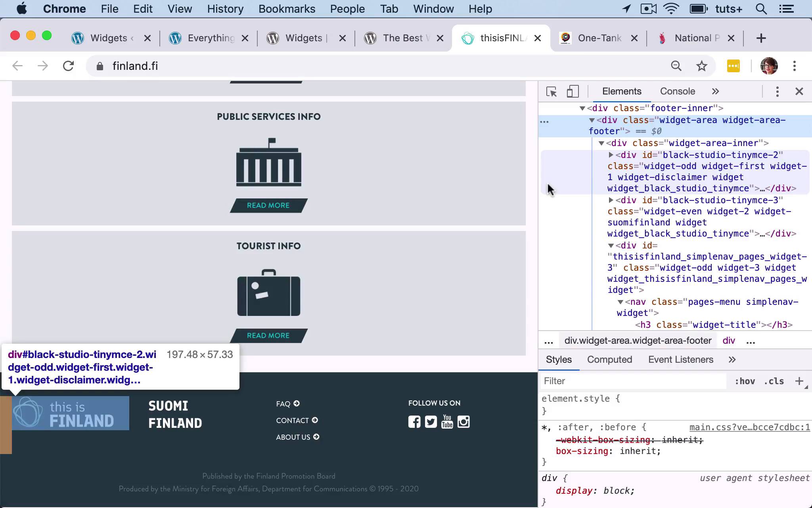Collapse the footer-inner div node
This screenshot has width=812, height=508.
[x=582, y=108]
